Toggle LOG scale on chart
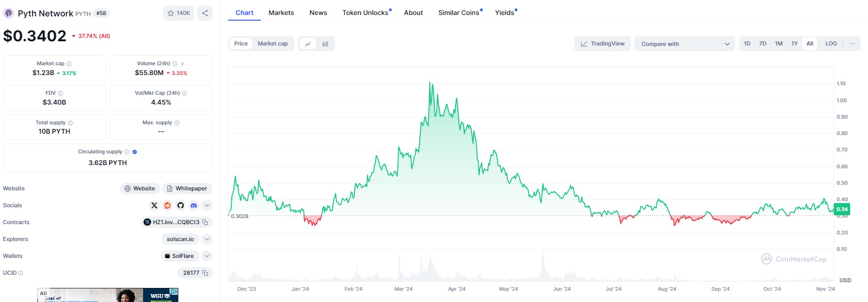 (x=831, y=44)
